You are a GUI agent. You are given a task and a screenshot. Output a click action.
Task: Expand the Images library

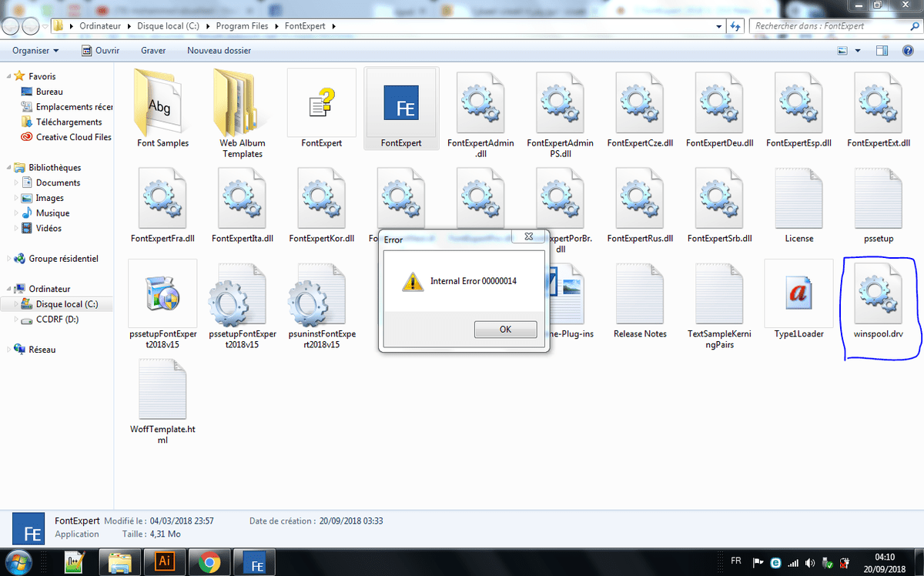point(17,198)
